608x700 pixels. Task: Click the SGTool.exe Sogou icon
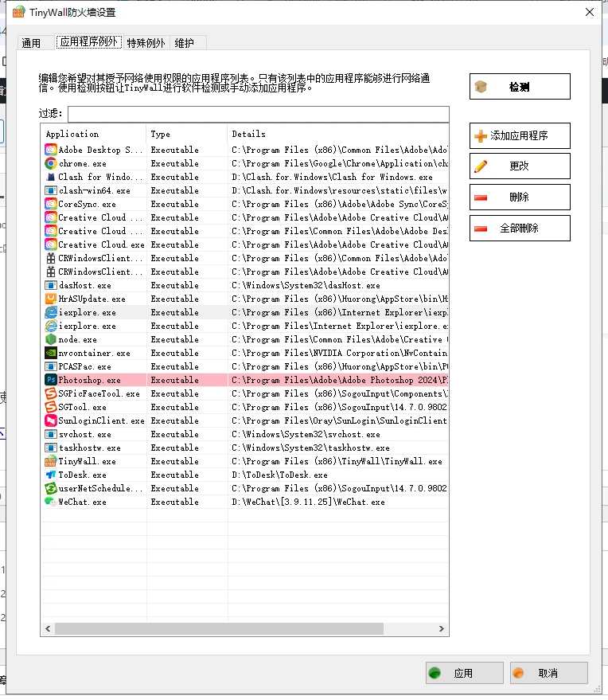(51, 407)
